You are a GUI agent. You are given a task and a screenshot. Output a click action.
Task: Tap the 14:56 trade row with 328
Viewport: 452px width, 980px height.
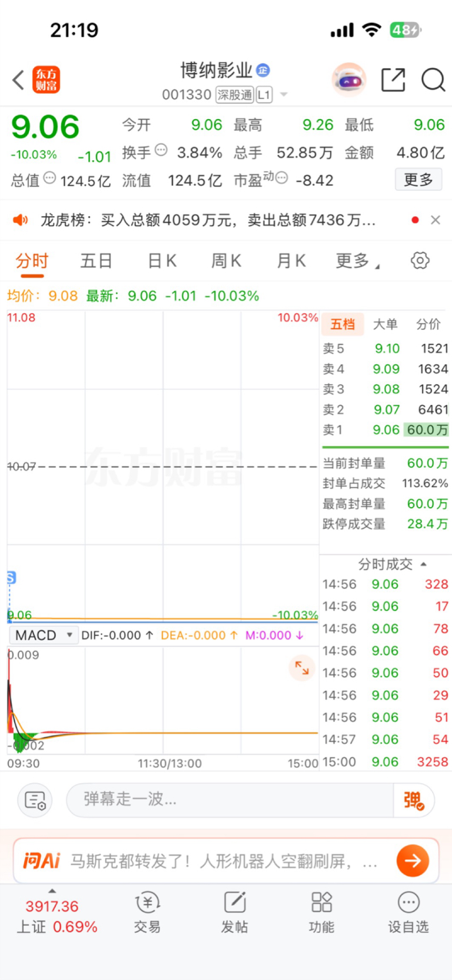[x=385, y=585]
